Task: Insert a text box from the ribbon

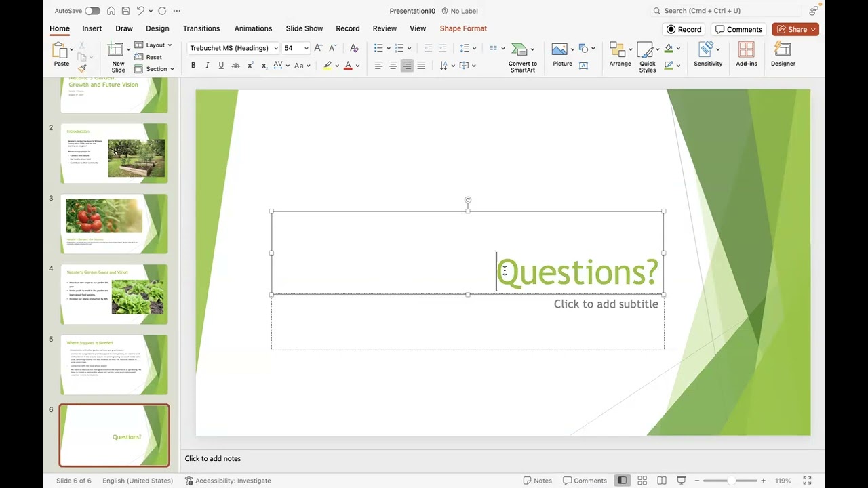Action: (x=583, y=66)
